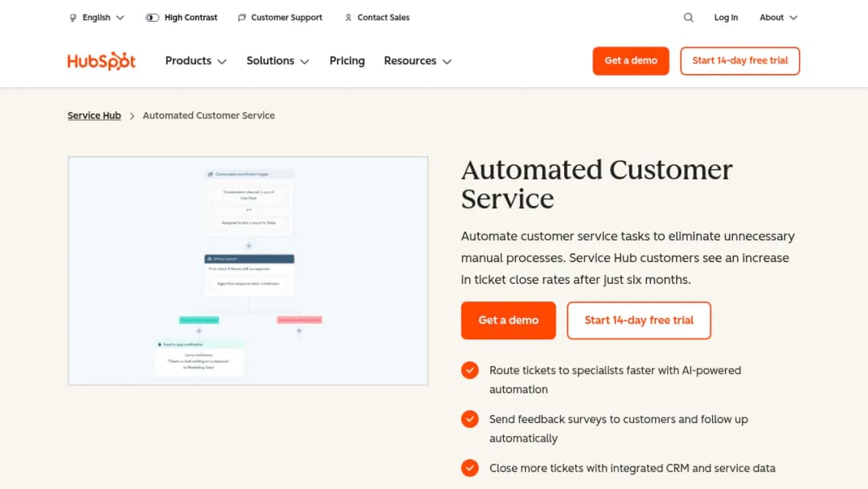This screenshot has width=868, height=489.
Task: Click the globe icon beside English
Action: tap(72, 18)
